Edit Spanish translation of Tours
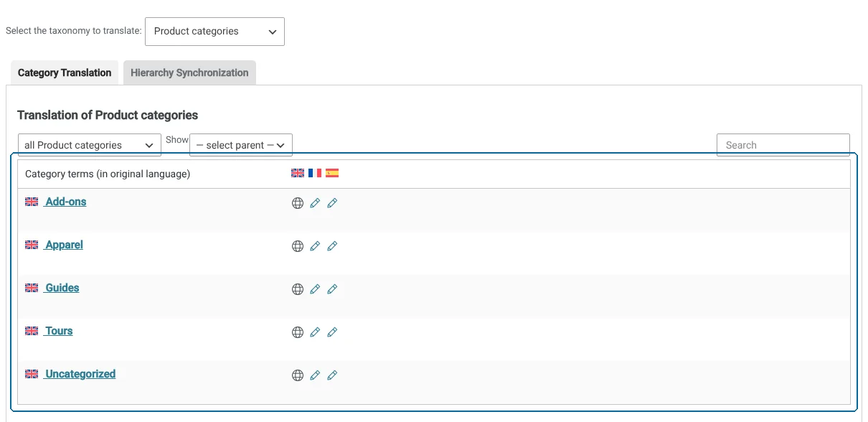868x422 pixels. (x=332, y=332)
